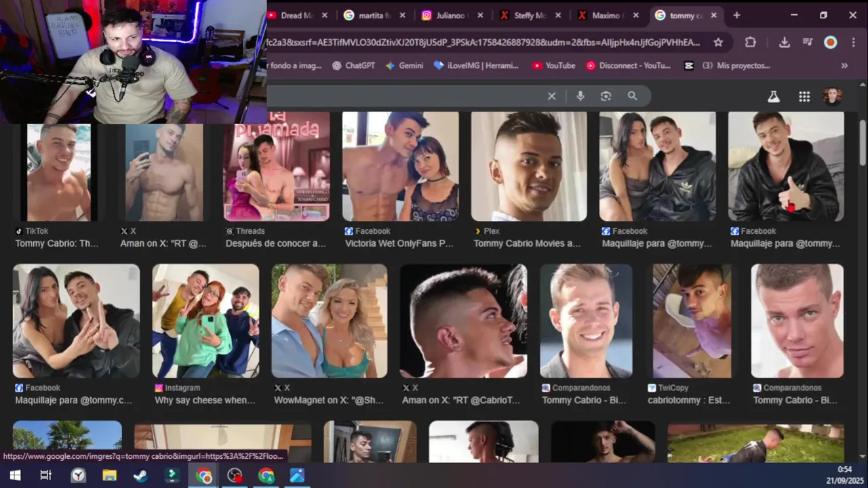
Task: Open Steam from the taskbar
Action: 140,476
